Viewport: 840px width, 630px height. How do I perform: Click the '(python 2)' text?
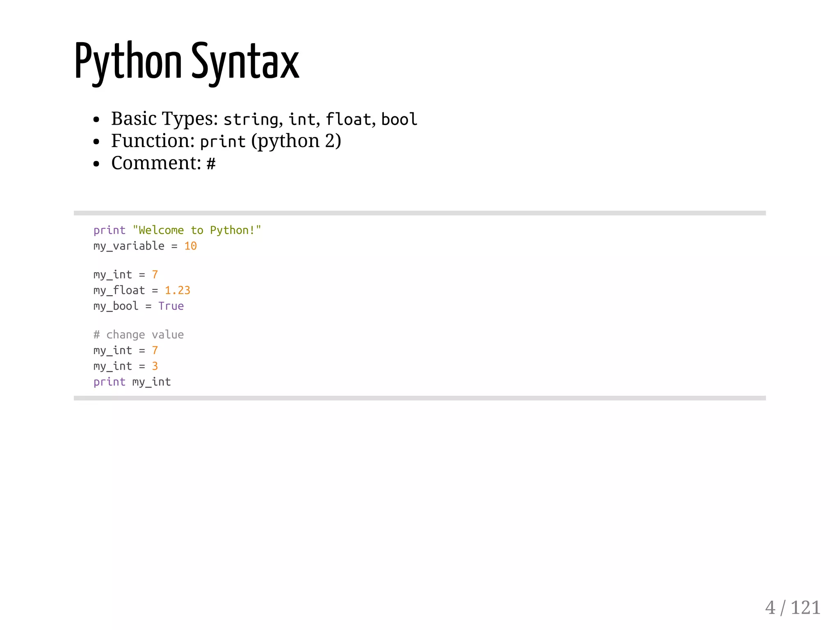[x=296, y=141]
